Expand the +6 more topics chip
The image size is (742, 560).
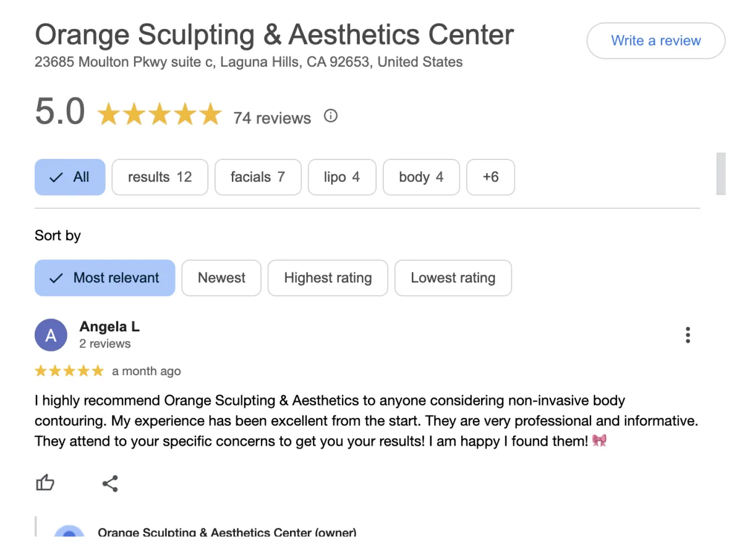(490, 177)
